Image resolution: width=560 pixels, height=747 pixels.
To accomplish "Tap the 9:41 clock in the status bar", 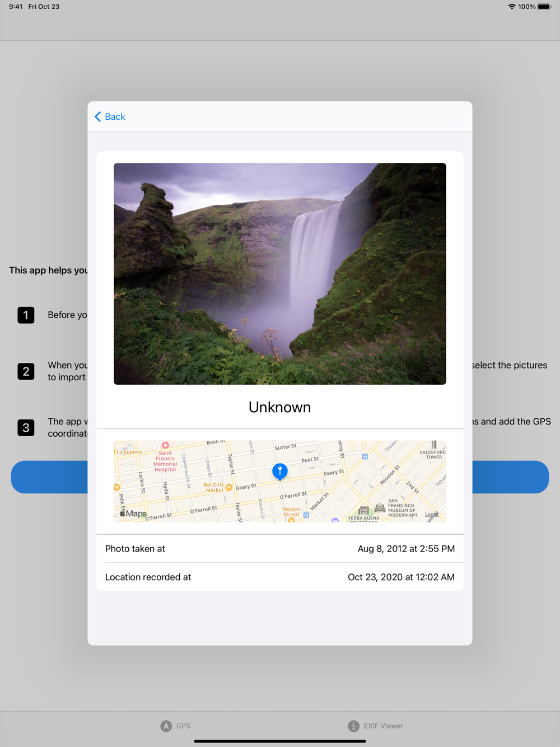I will point(16,7).
